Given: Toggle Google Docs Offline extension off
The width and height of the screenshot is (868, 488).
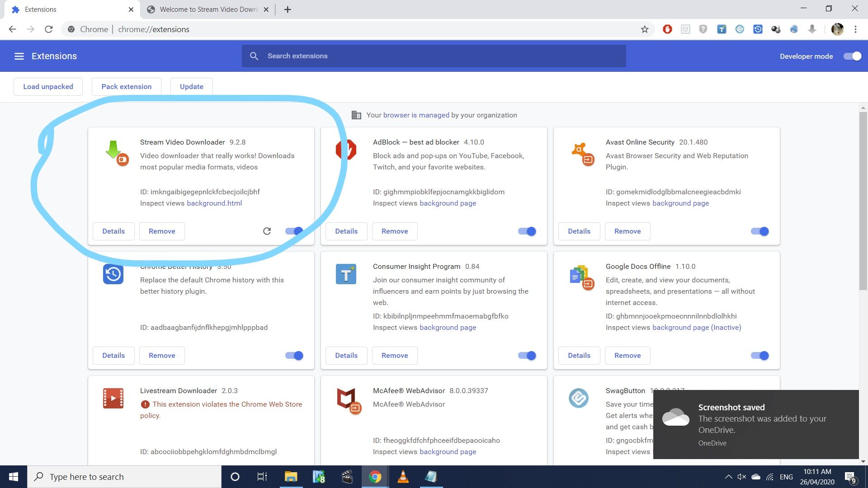Looking at the screenshot, I should pos(760,356).
